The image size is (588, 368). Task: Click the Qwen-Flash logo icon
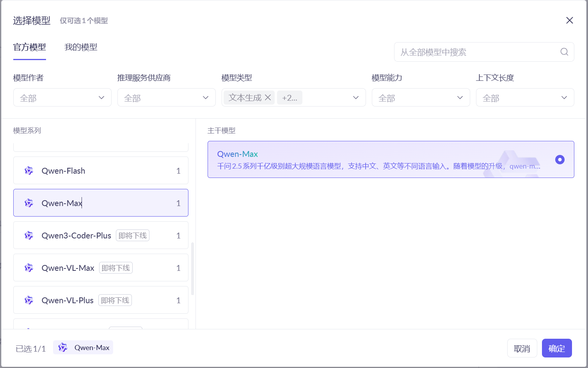pos(29,171)
